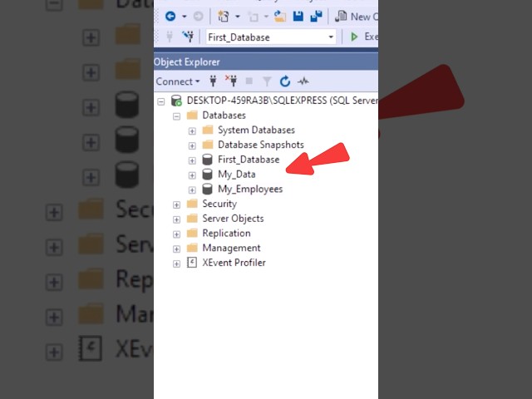Viewport: 532px width, 399px height.
Task: Click the Replication folder icon
Action: coord(192,233)
